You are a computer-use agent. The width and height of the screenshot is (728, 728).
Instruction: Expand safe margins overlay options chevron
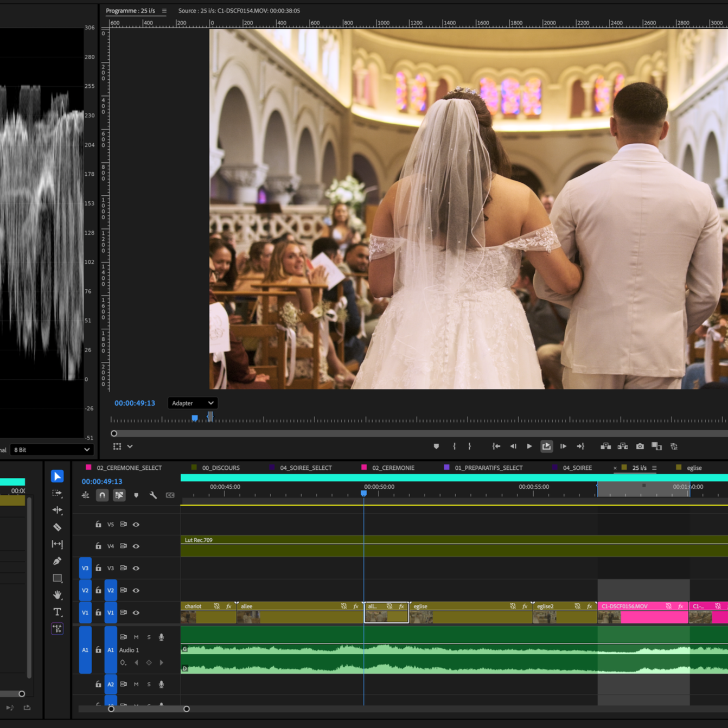[130, 446]
